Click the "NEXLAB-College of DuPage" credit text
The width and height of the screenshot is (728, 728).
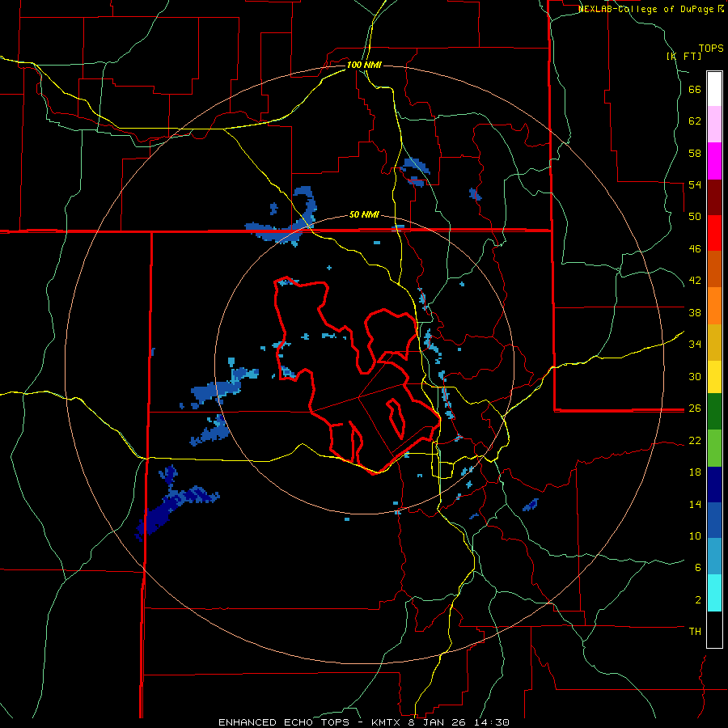647,9
